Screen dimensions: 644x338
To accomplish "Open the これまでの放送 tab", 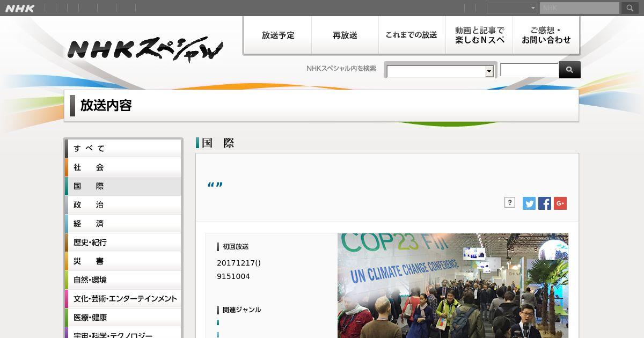I will 412,35.
